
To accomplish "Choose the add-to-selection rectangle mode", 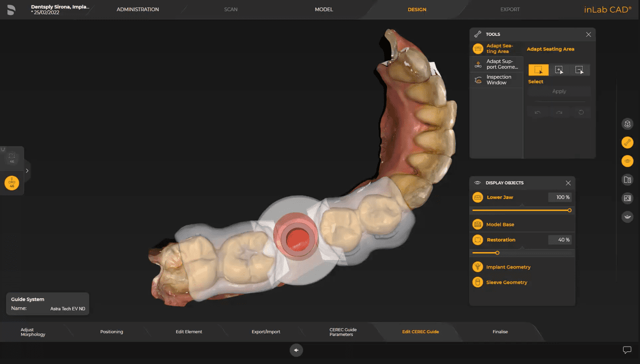I will coord(559,70).
